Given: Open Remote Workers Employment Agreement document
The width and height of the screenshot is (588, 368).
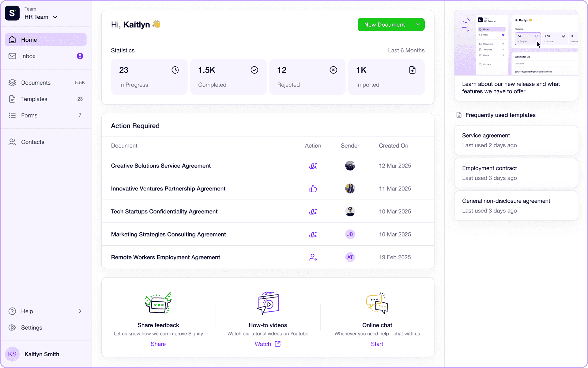Looking at the screenshot, I should point(165,257).
